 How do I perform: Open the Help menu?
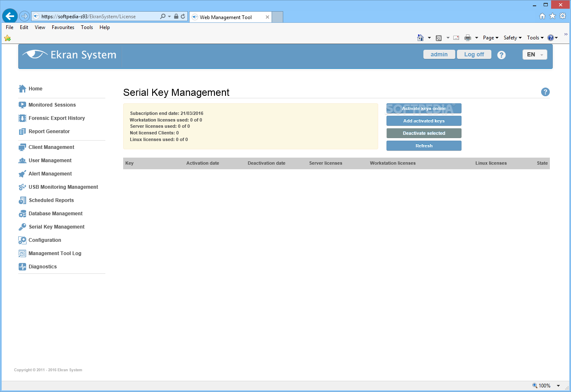[104, 27]
